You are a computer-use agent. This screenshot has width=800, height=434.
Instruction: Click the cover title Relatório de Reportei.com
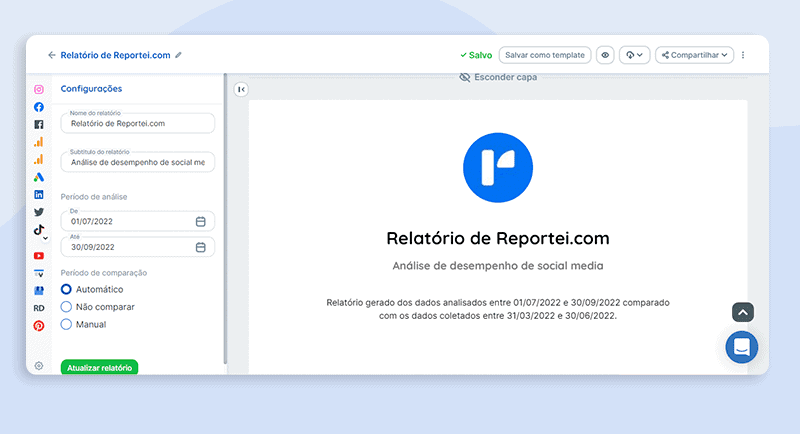click(498, 238)
